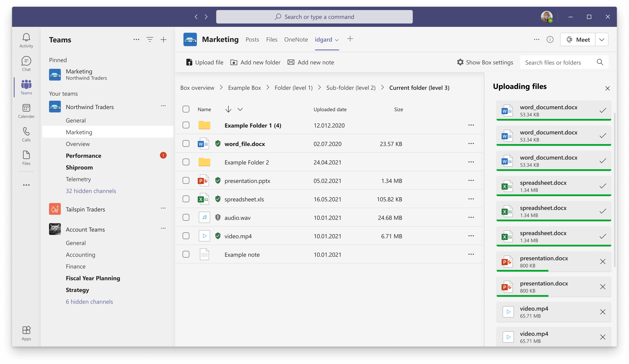Tick the checkbox for presentation.pptx
Viewport: 629px width, 364px height.
[x=186, y=181]
